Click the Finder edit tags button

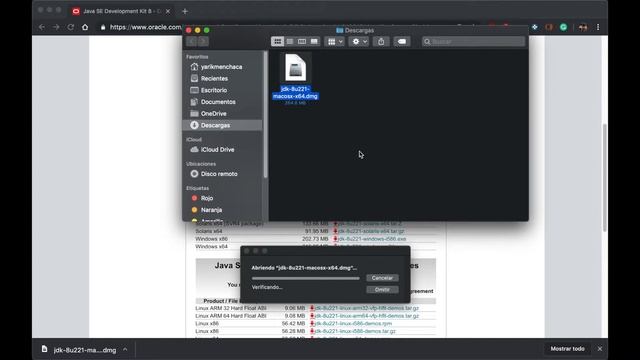402,41
